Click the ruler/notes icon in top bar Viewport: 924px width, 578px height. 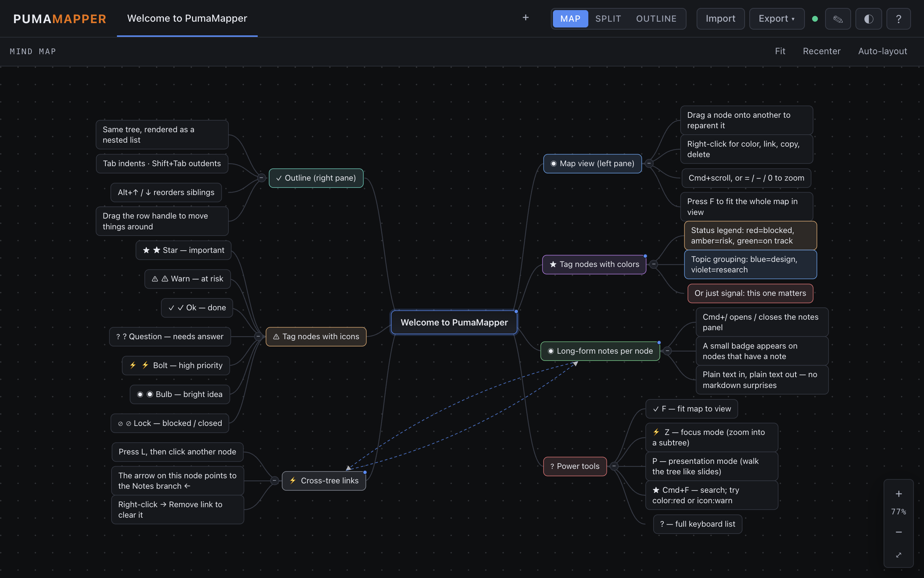(x=838, y=19)
